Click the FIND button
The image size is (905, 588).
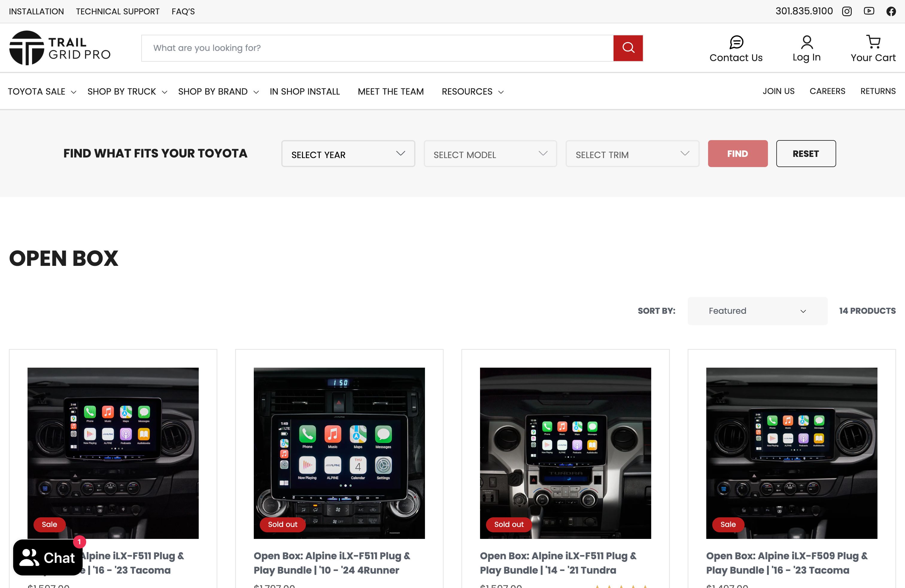pos(737,154)
